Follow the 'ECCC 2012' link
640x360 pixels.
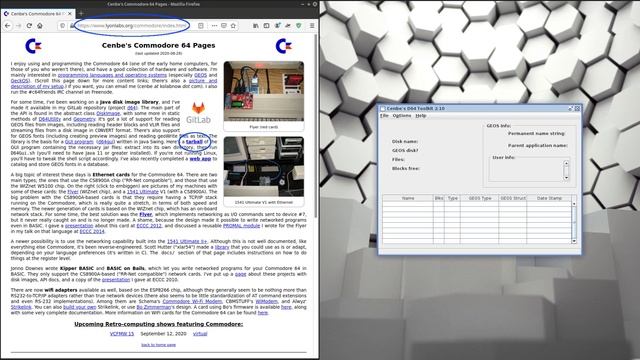[x=149, y=226]
